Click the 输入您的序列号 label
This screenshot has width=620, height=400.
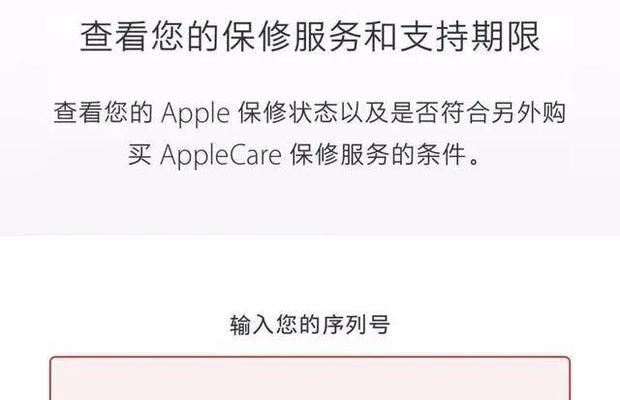(310, 325)
